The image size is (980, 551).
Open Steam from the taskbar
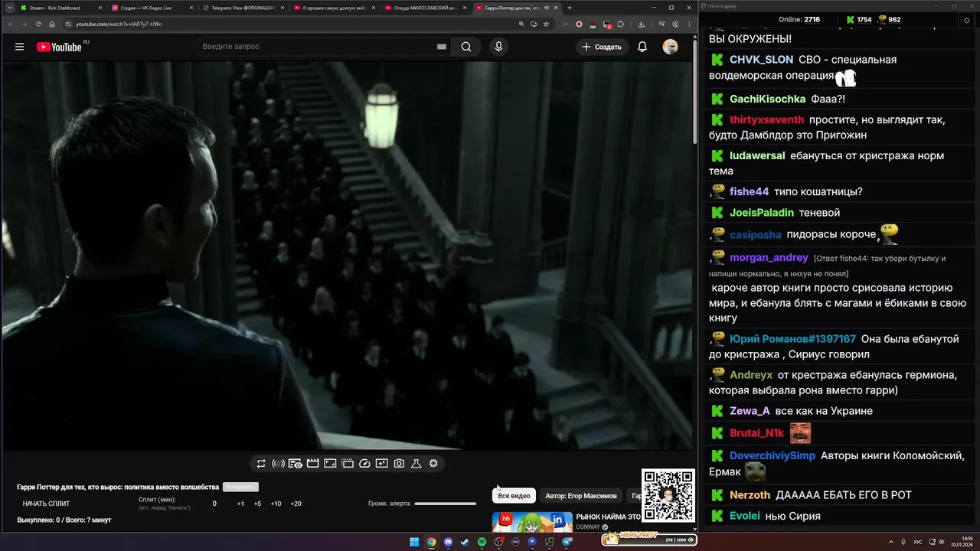[x=465, y=542]
